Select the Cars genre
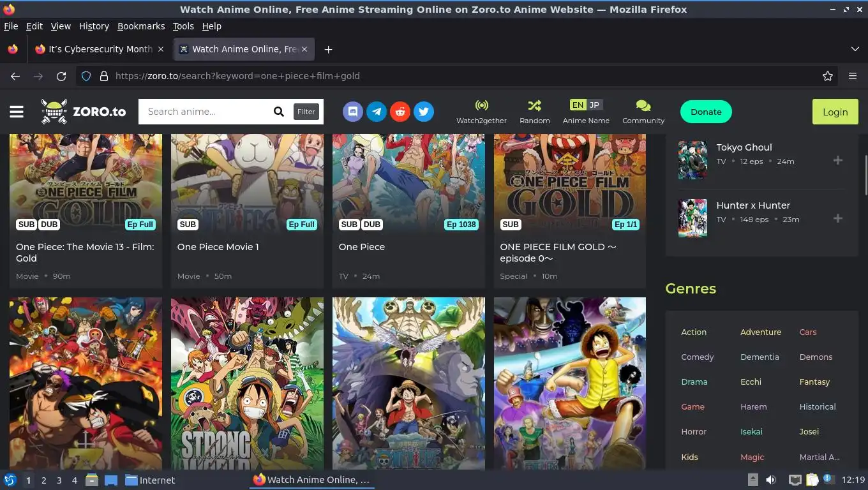Image resolution: width=868 pixels, height=490 pixels. [808, 332]
